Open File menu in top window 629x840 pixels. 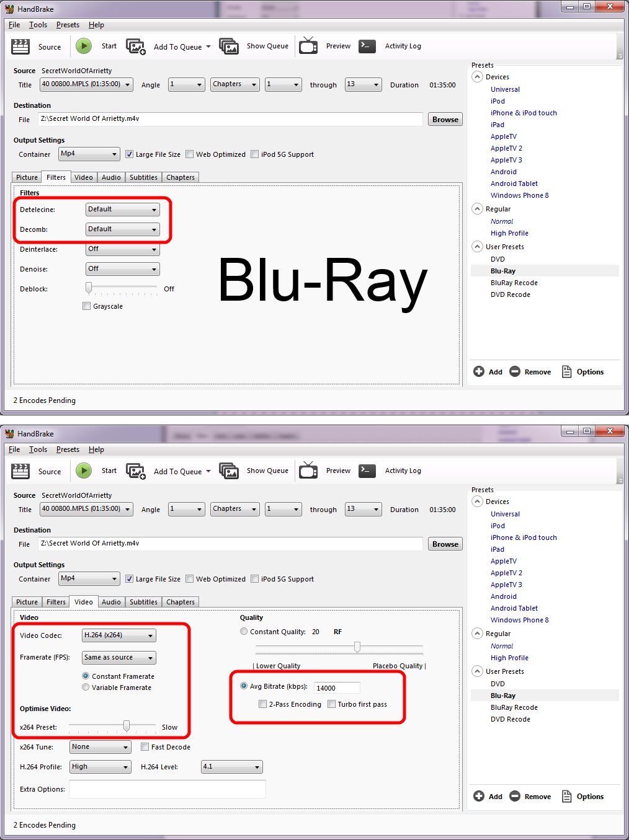(14, 25)
